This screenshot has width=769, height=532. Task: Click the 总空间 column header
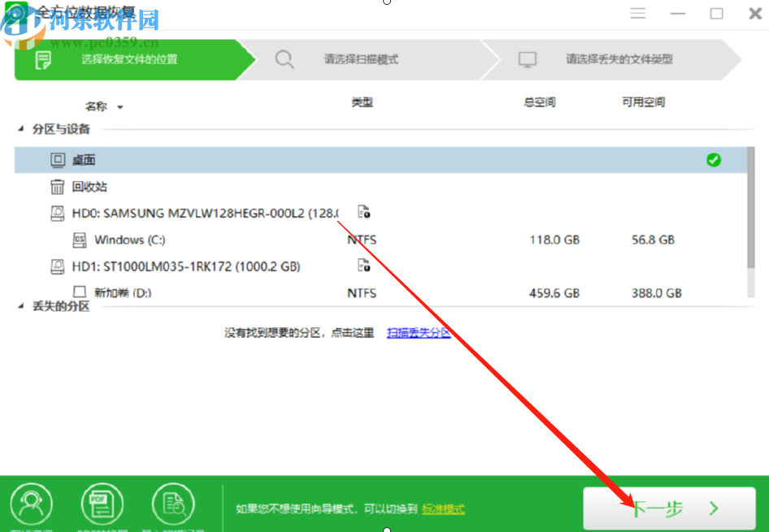tap(539, 102)
